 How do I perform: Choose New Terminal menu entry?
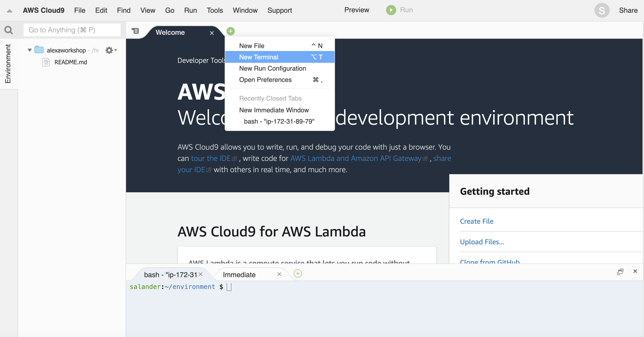coord(280,57)
